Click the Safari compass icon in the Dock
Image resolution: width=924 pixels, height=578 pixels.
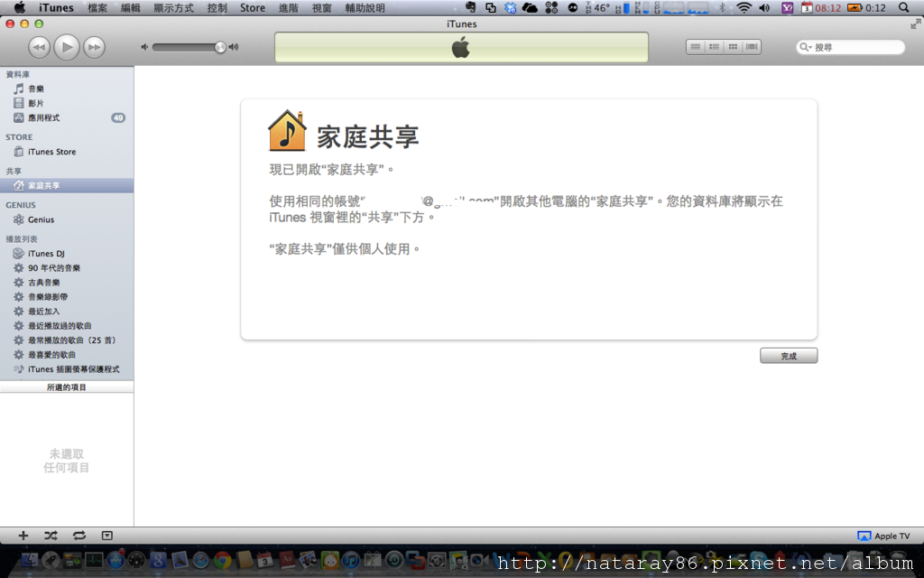coord(201,560)
